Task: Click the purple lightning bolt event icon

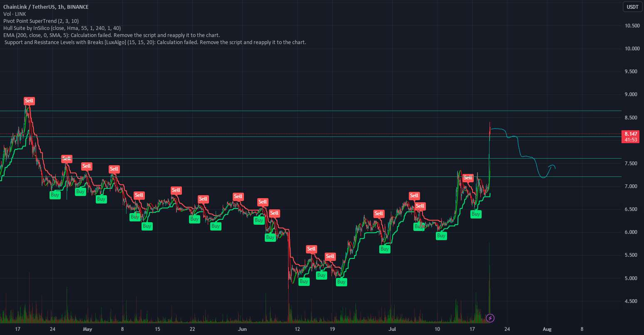Action: [490, 318]
